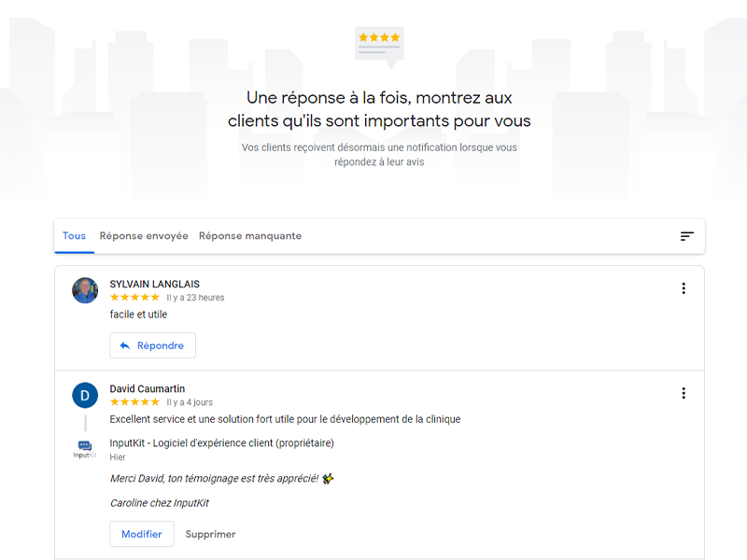Click Modifier to edit the owner reply
This screenshot has height=560, width=747.
(142, 534)
